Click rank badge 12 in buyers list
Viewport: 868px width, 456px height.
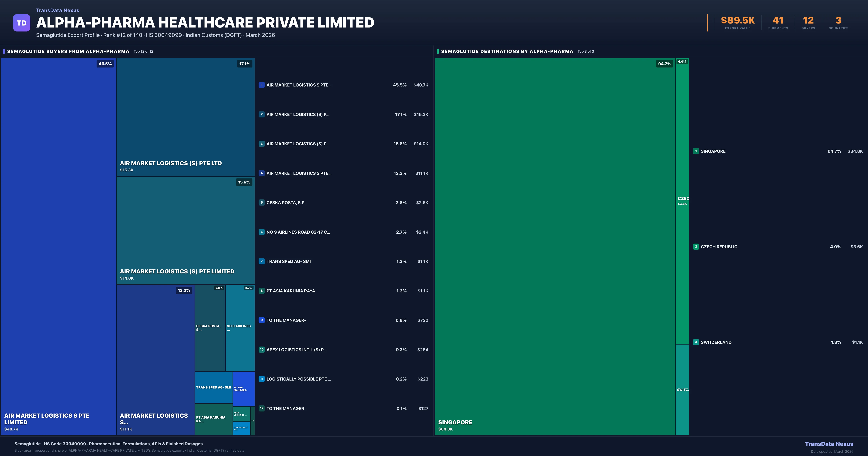click(261, 408)
